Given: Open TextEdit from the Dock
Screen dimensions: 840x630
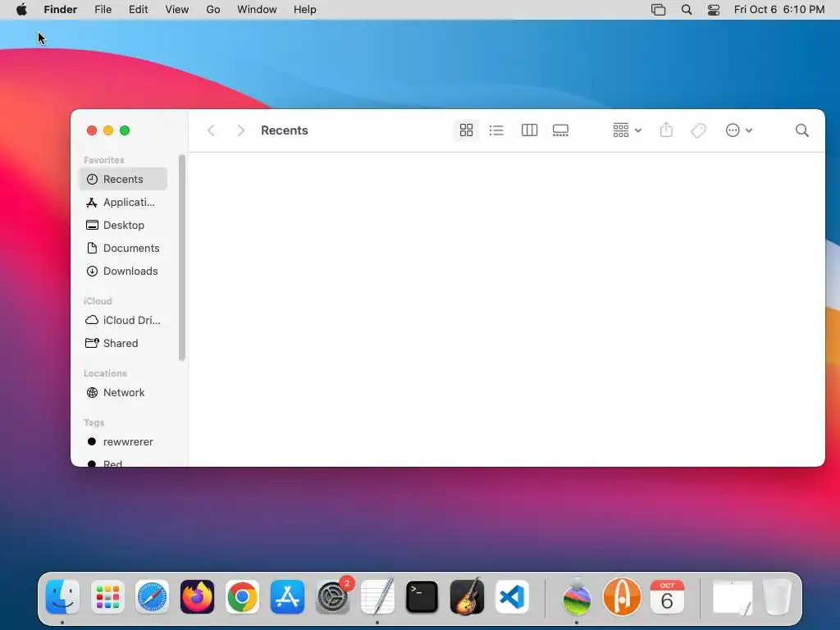Looking at the screenshot, I should tap(377, 597).
